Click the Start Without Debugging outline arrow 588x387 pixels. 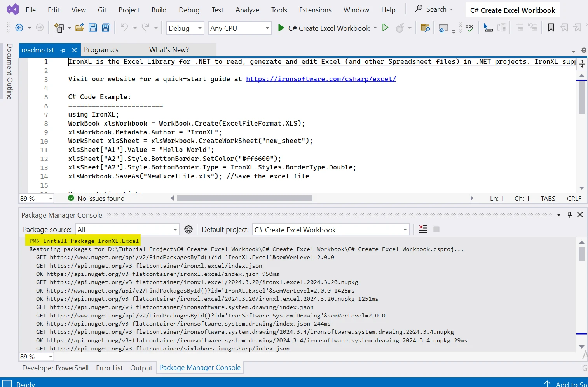(385, 28)
